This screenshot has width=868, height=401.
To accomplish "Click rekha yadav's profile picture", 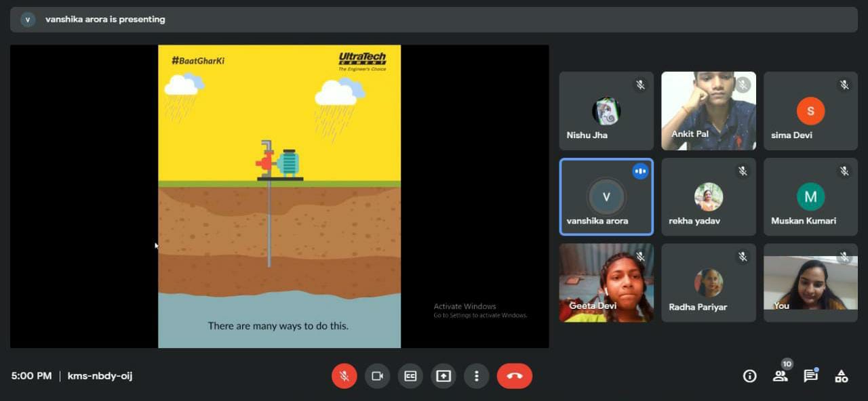I will click(708, 197).
